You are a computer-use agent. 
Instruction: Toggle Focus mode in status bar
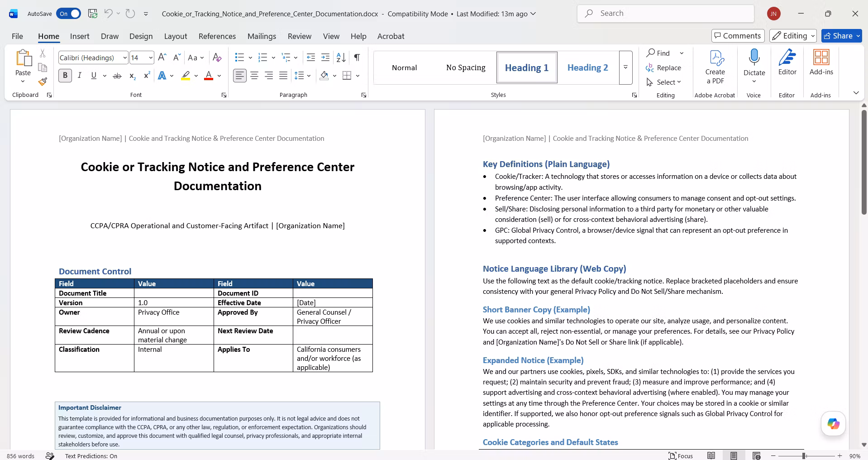click(681, 456)
